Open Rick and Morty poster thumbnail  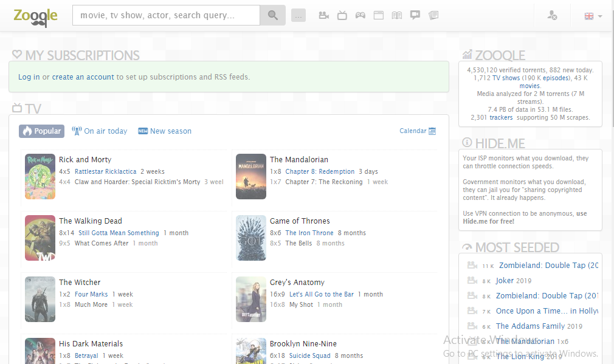pyautogui.click(x=40, y=176)
